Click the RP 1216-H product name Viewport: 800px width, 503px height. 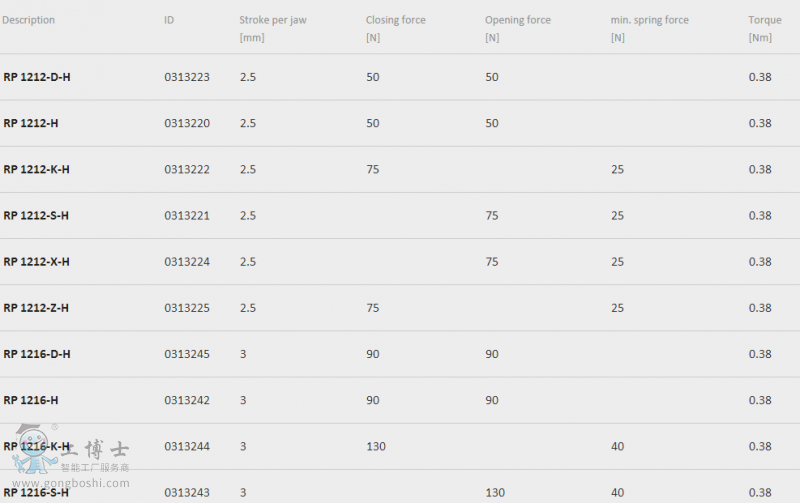point(31,400)
